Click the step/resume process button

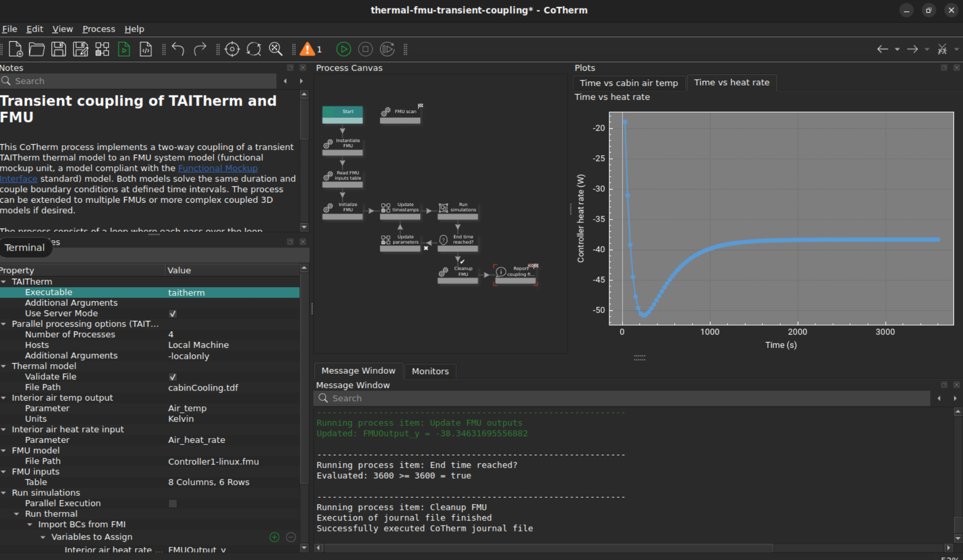[387, 49]
